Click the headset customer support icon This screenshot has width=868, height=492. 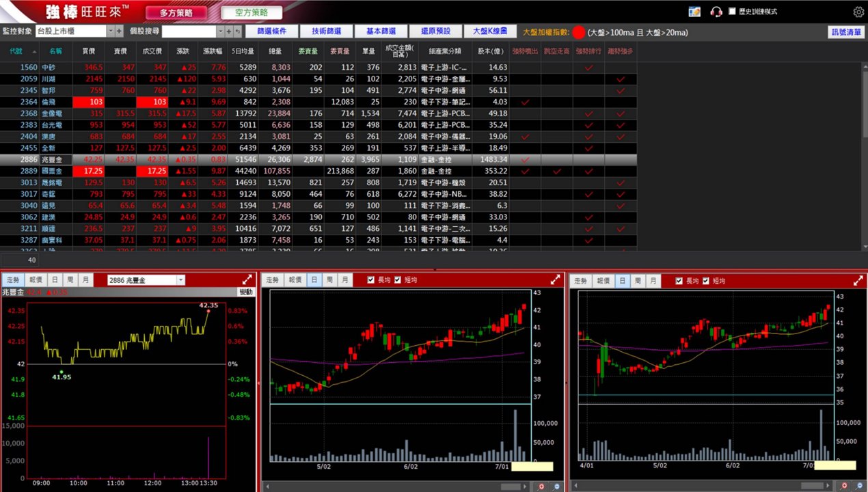(716, 12)
